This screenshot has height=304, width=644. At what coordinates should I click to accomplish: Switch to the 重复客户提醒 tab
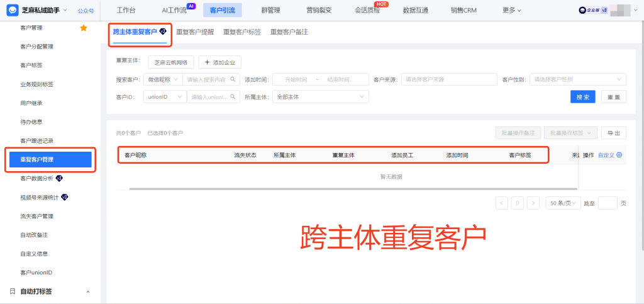point(195,31)
